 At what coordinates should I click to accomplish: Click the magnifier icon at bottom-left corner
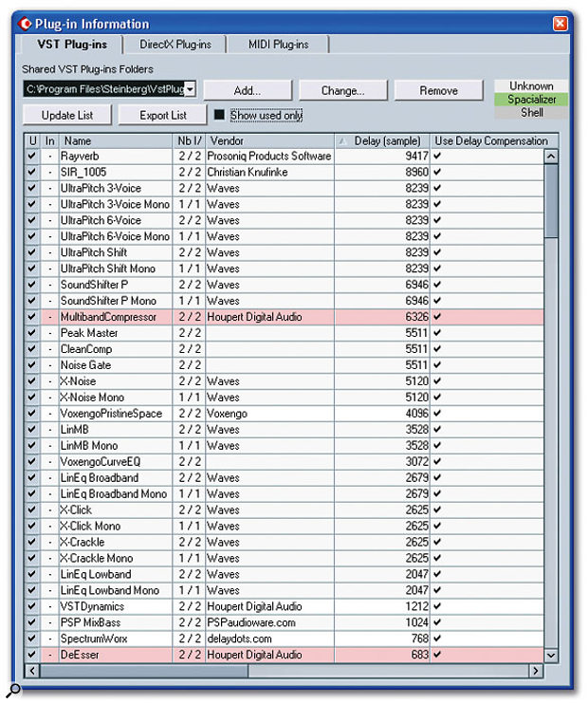(13, 690)
